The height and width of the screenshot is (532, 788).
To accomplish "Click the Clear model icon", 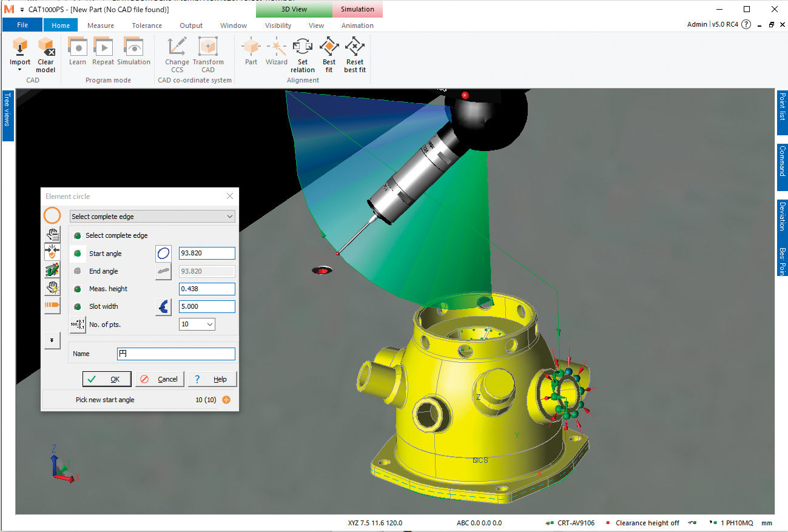I will [45, 54].
